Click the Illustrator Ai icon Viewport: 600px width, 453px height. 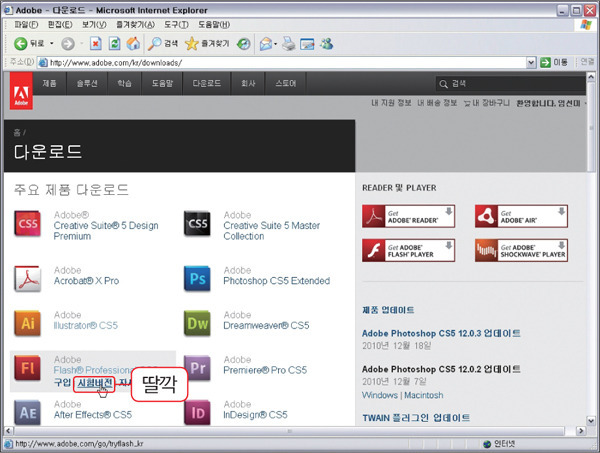(x=28, y=324)
